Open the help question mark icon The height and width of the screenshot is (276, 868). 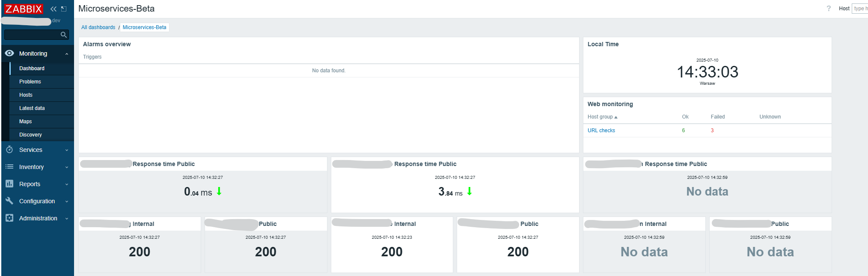point(829,9)
